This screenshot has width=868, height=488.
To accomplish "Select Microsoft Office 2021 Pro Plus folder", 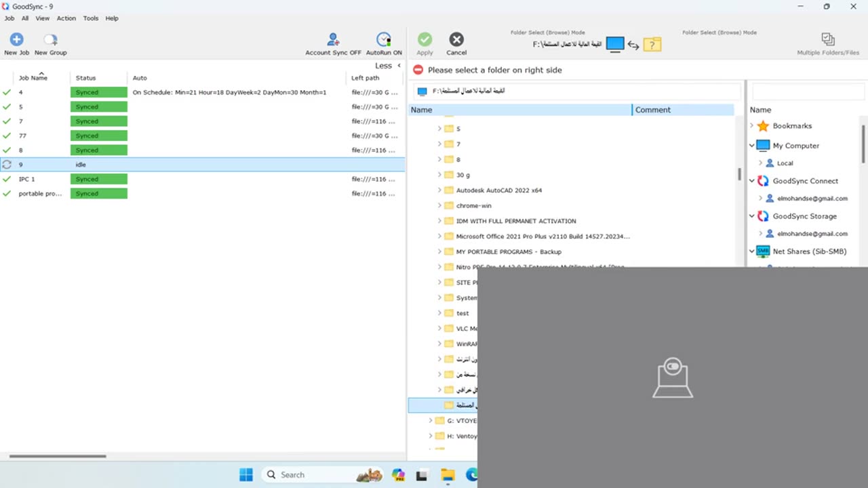I will click(543, 237).
